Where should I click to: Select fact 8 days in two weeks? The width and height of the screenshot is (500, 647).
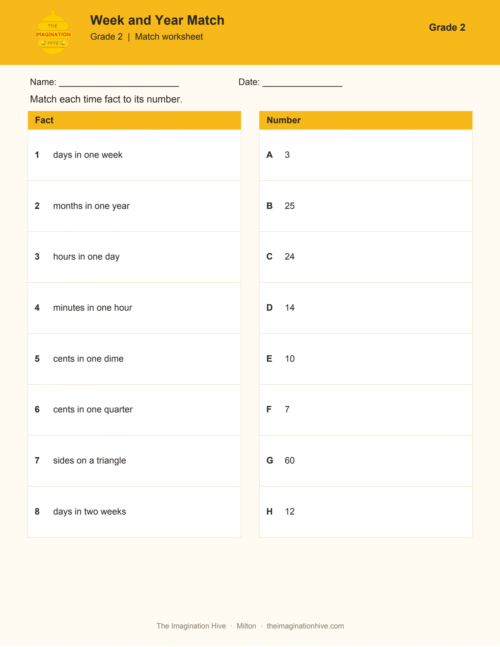coord(134,512)
